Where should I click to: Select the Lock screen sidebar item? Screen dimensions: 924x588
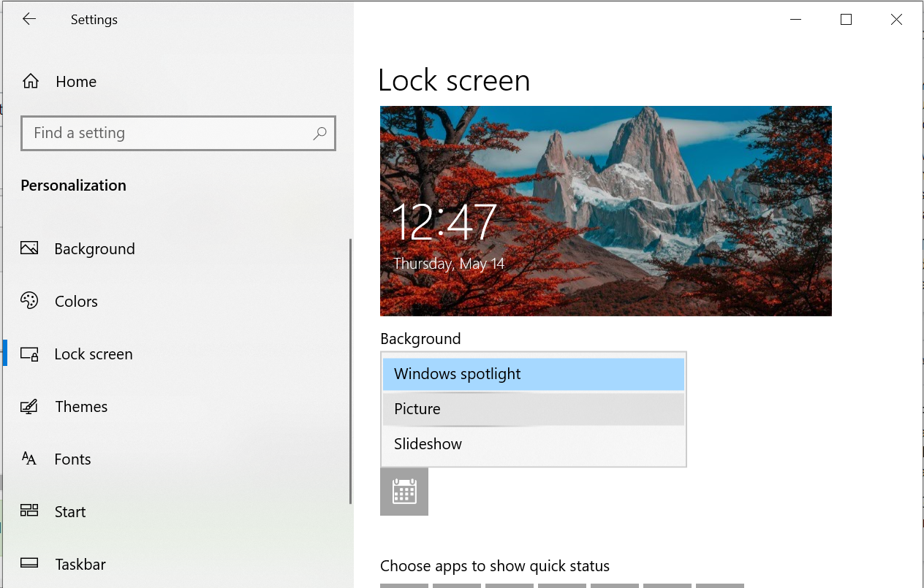(x=94, y=354)
